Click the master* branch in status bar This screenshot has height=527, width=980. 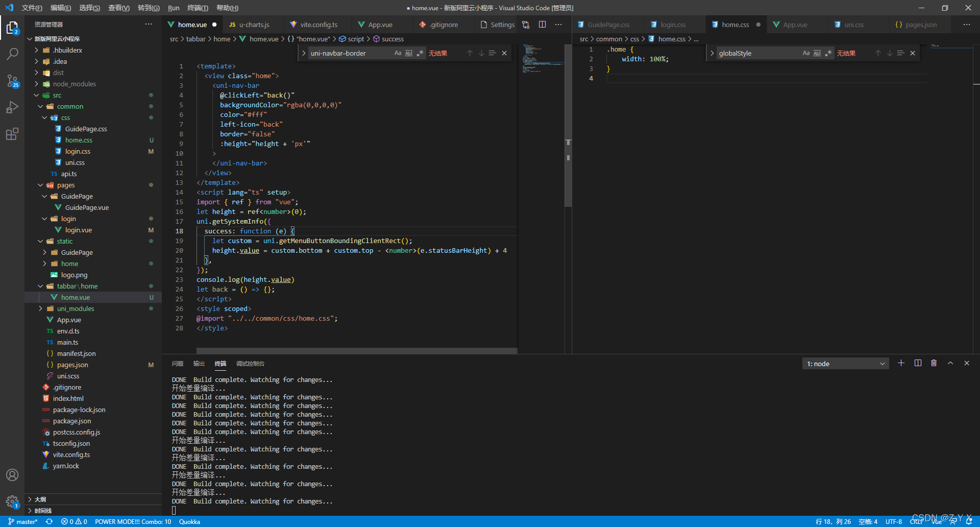[x=23, y=521]
